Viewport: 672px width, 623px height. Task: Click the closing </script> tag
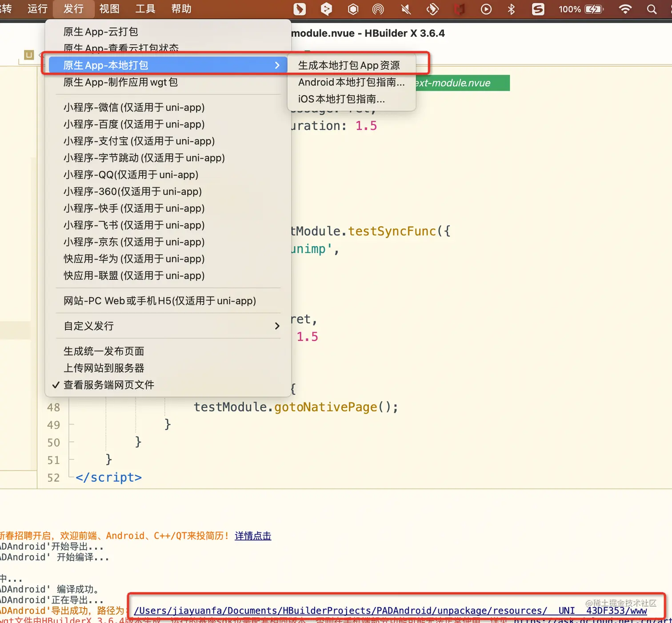(108, 478)
